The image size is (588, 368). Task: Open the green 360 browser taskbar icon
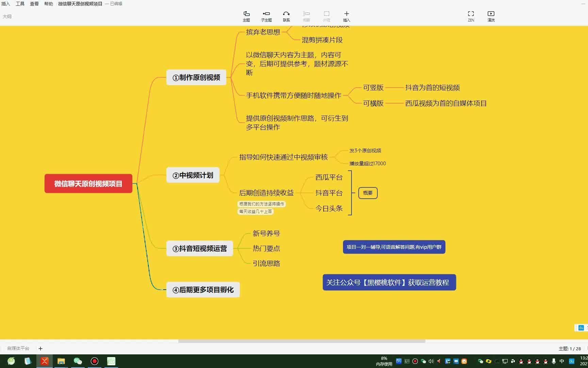(x=11, y=361)
